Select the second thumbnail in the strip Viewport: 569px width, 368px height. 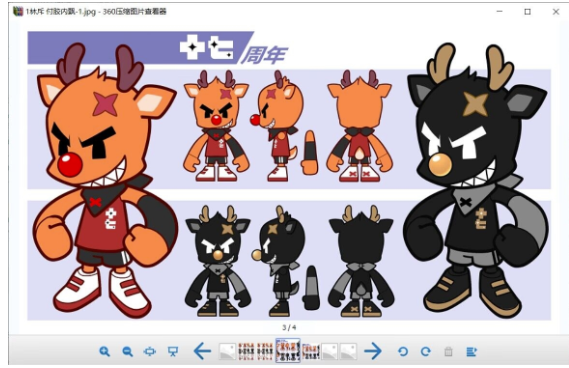(246, 351)
